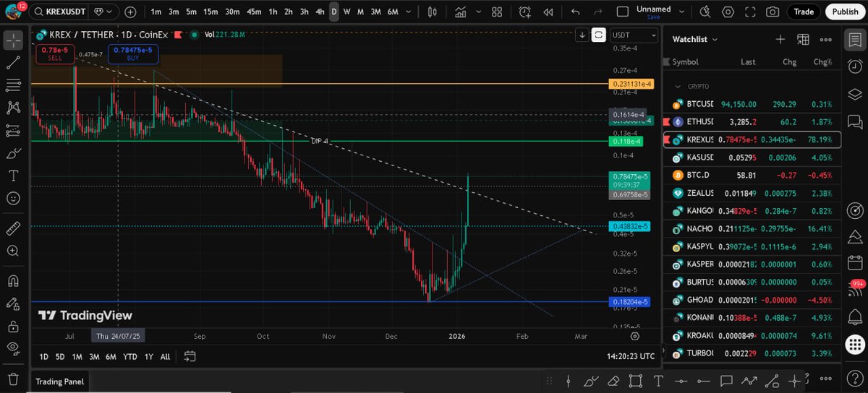
Task: Add a symbol to the watchlist
Action: click(780, 40)
